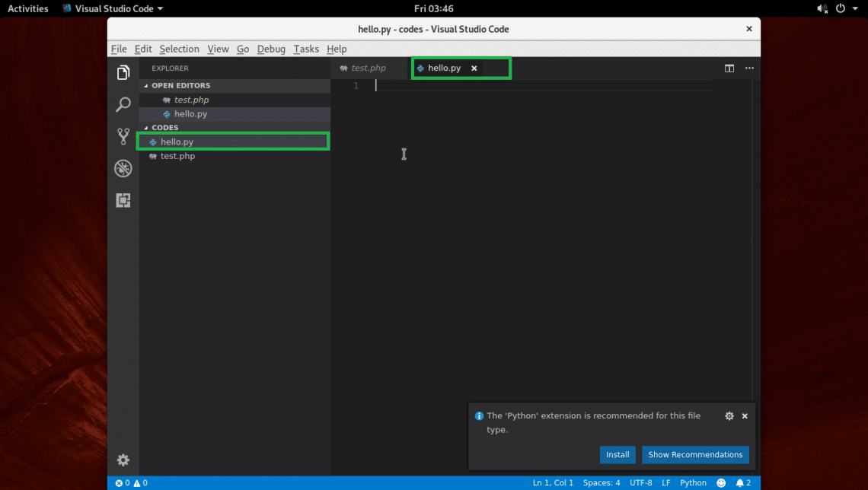Change the Python language mode in status bar
Screen dimensions: 868x490
click(x=693, y=483)
